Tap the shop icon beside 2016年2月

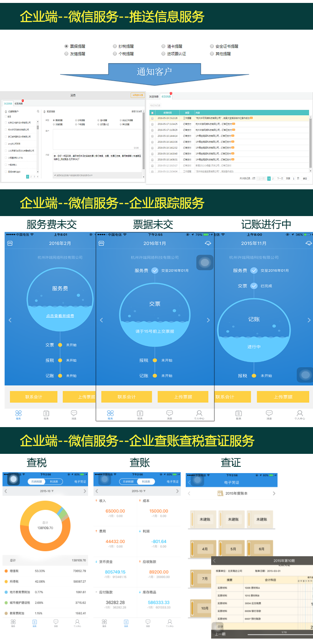(x=10, y=243)
